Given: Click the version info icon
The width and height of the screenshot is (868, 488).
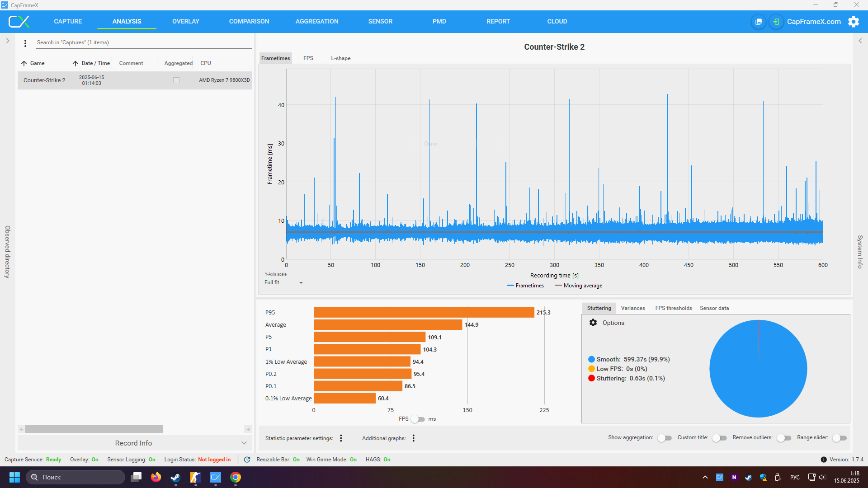Looking at the screenshot, I should tap(824, 460).
